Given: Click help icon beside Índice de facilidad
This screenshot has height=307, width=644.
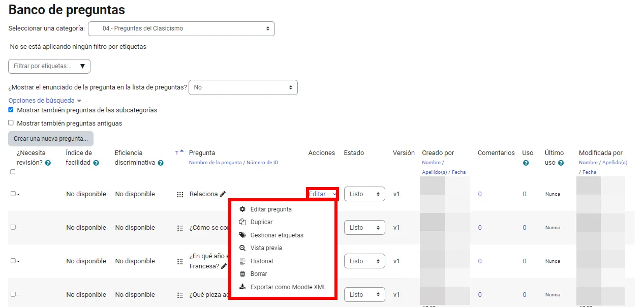Looking at the screenshot, I should (x=95, y=163).
